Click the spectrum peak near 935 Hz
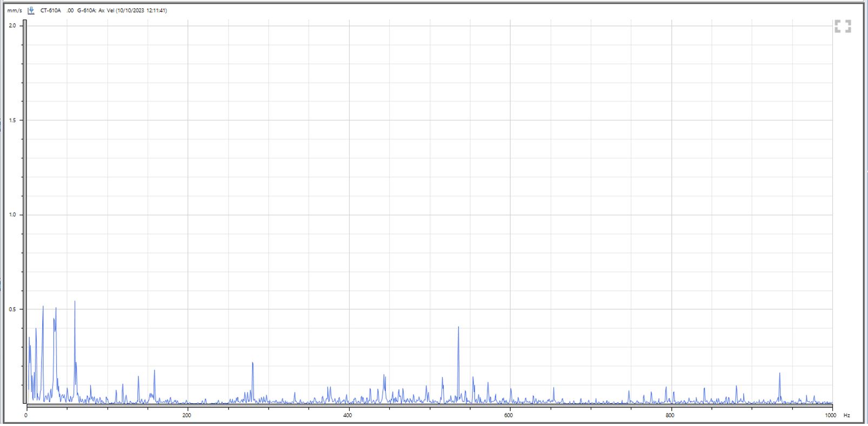Image resolution: width=868 pixels, height=426 pixels. click(x=779, y=374)
